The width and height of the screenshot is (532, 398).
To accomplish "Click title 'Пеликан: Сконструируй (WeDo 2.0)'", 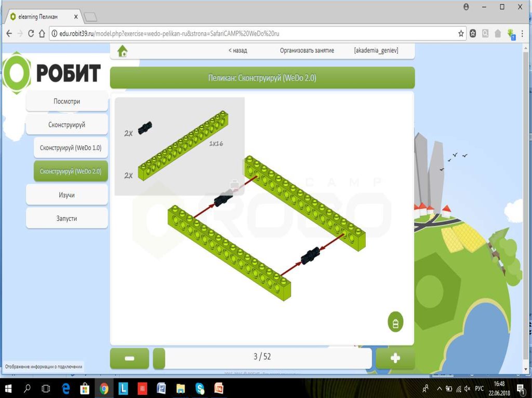I will (262, 78).
